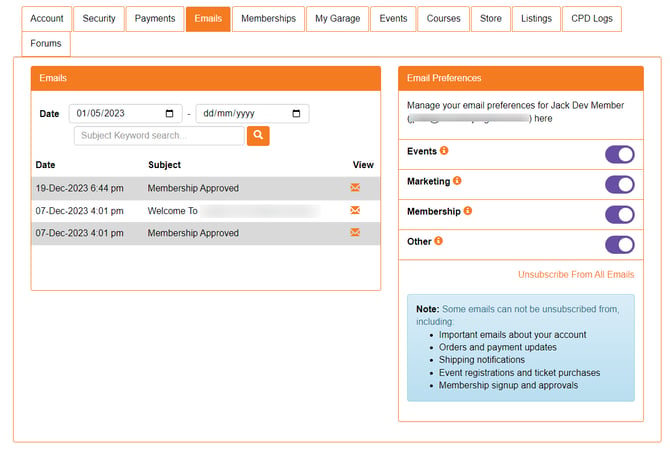Show info icon next to Membership preference
Viewport: 670px width, 452px height.
[468, 211]
